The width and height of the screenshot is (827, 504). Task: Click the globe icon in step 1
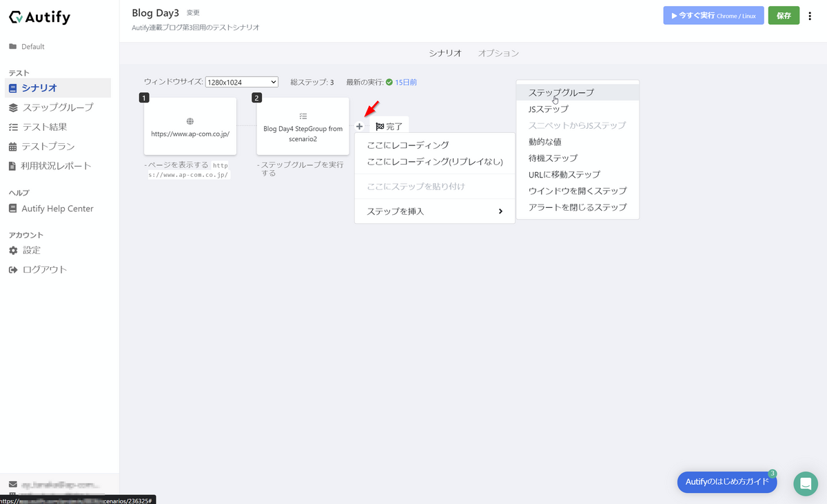point(190,121)
